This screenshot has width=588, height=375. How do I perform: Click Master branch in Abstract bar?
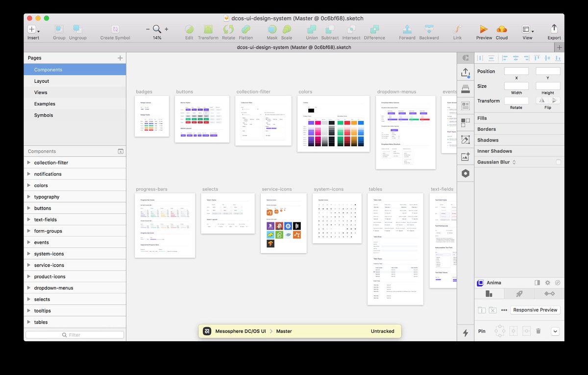click(x=284, y=331)
